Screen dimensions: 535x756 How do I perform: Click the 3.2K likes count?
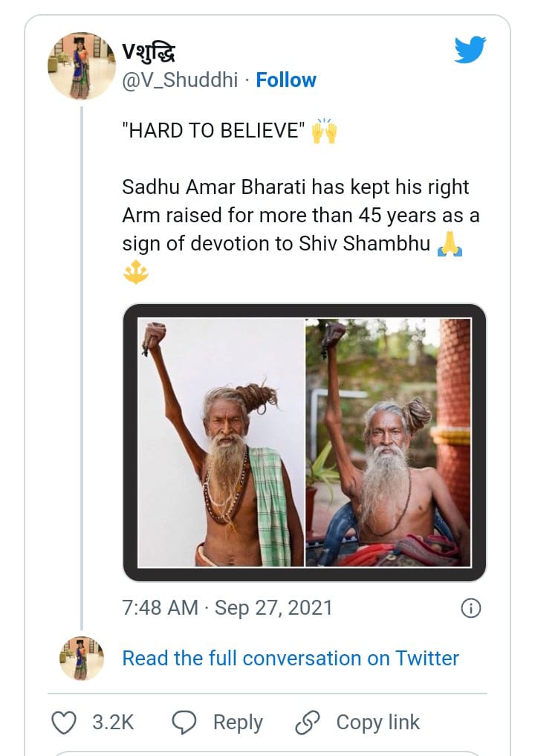point(113,723)
